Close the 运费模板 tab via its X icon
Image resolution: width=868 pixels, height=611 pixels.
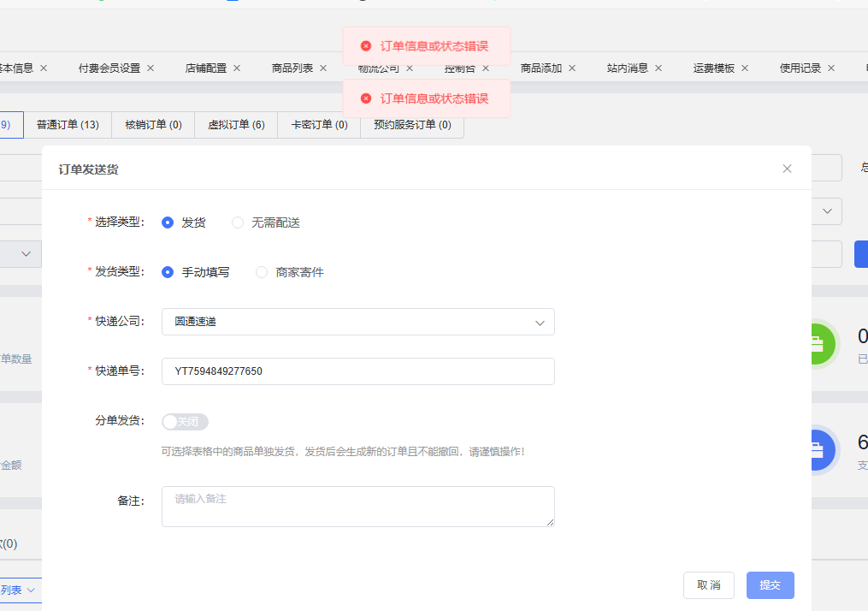[745, 68]
